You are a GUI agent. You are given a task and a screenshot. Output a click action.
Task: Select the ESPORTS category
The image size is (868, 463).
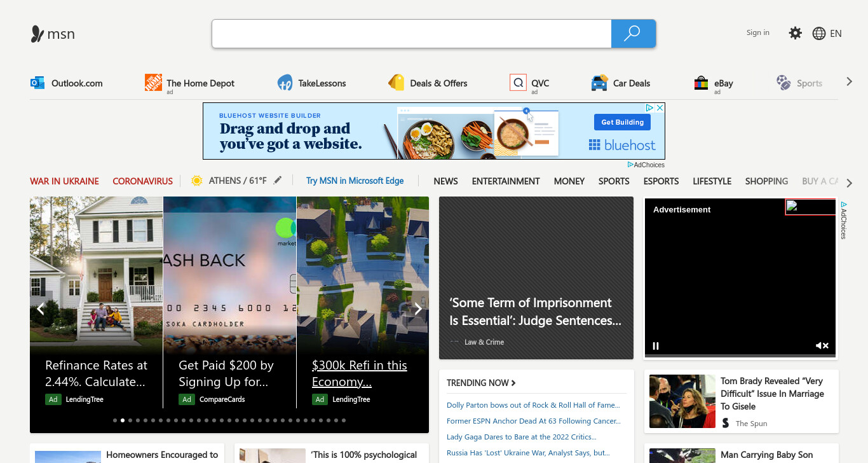click(661, 181)
